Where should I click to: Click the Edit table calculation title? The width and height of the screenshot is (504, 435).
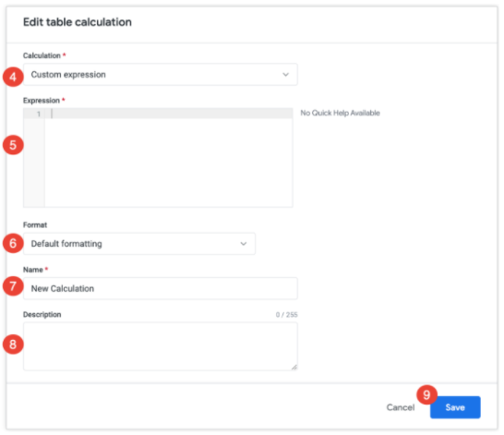pos(78,22)
